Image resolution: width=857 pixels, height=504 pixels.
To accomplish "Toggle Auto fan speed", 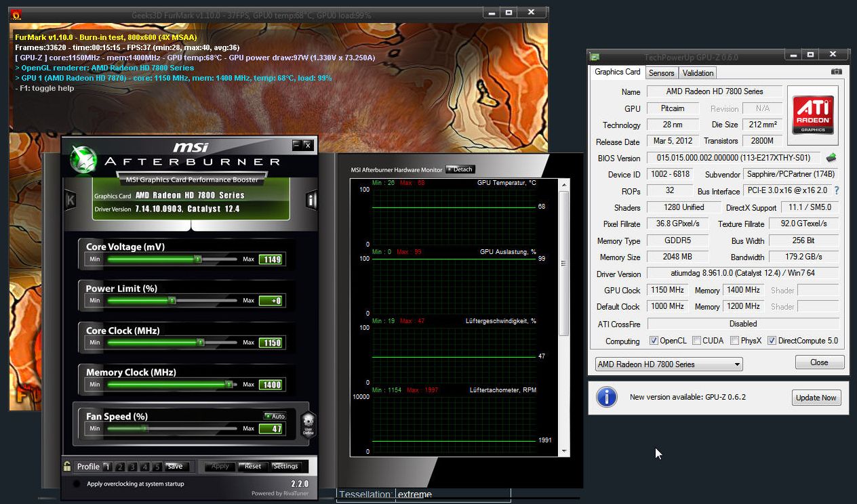I will [x=275, y=416].
